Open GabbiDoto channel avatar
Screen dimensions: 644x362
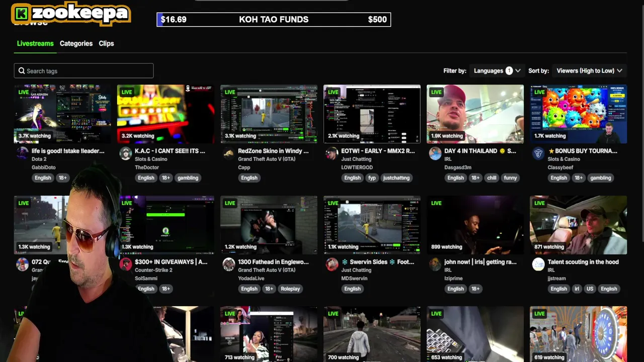pos(23,153)
